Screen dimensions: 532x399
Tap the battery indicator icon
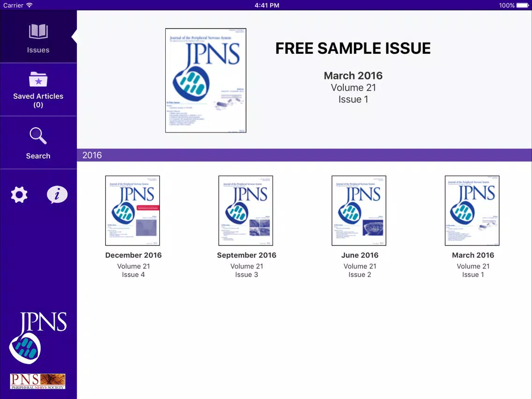[x=523, y=5]
